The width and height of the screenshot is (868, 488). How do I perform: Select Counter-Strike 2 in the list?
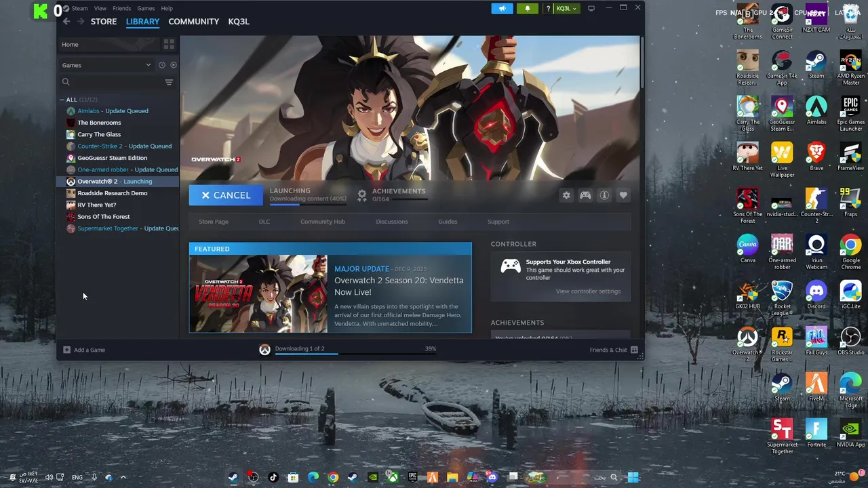click(118, 146)
